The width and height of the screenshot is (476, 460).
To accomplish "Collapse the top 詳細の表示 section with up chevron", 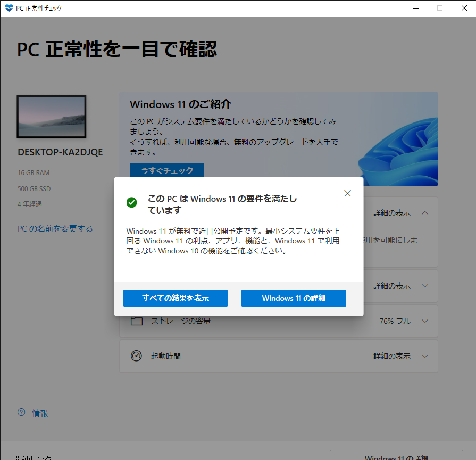I will [424, 213].
